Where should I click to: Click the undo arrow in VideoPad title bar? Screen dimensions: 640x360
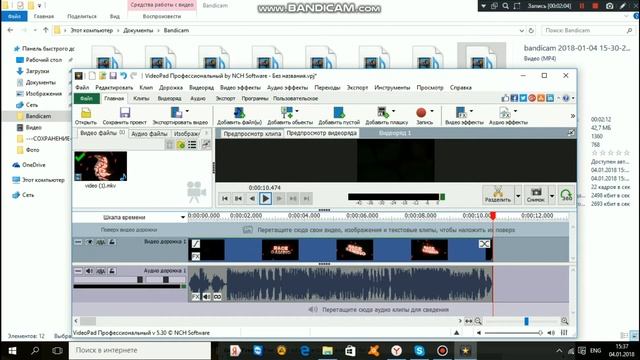tap(123, 76)
